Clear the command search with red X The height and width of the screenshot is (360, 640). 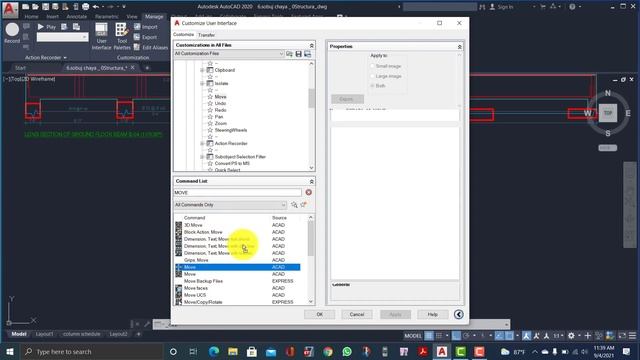pos(309,192)
